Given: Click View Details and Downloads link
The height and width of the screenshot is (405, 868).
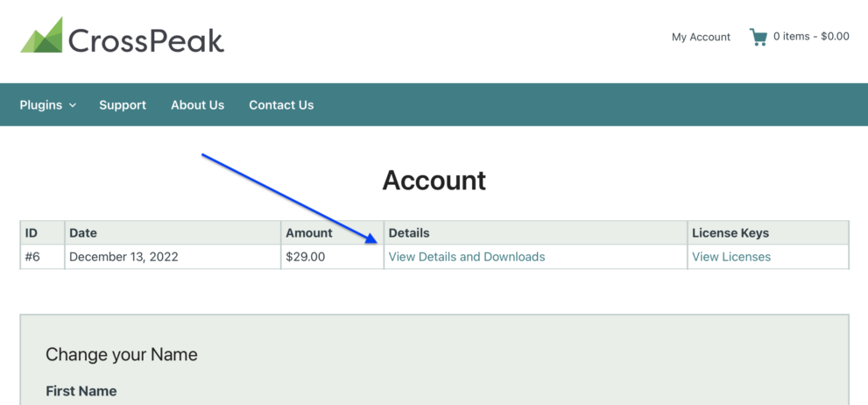Looking at the screenshot, I should tap(467, 257).
